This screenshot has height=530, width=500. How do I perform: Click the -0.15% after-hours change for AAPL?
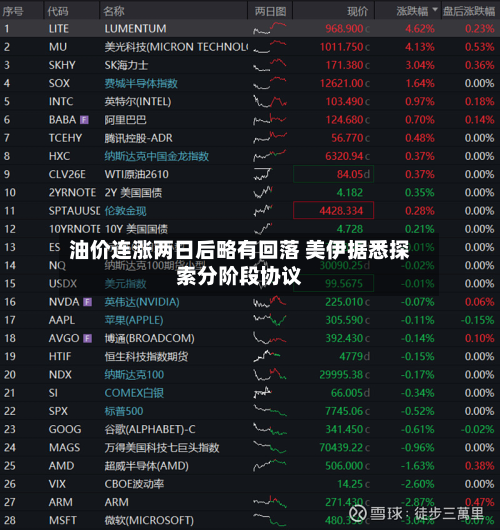click(x=478, y=320)
